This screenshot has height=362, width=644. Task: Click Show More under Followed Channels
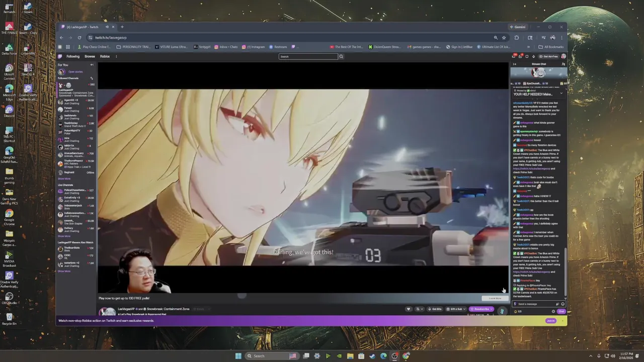click(x=64, y=178)
